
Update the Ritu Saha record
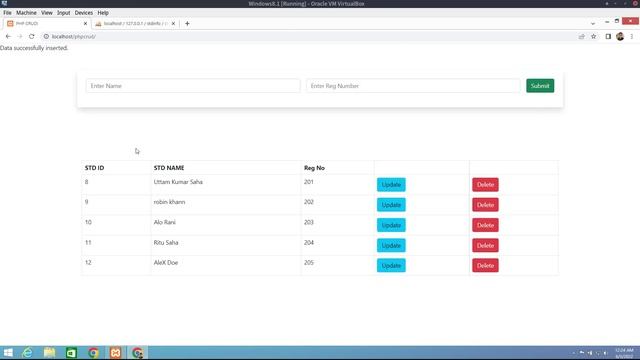391,245
